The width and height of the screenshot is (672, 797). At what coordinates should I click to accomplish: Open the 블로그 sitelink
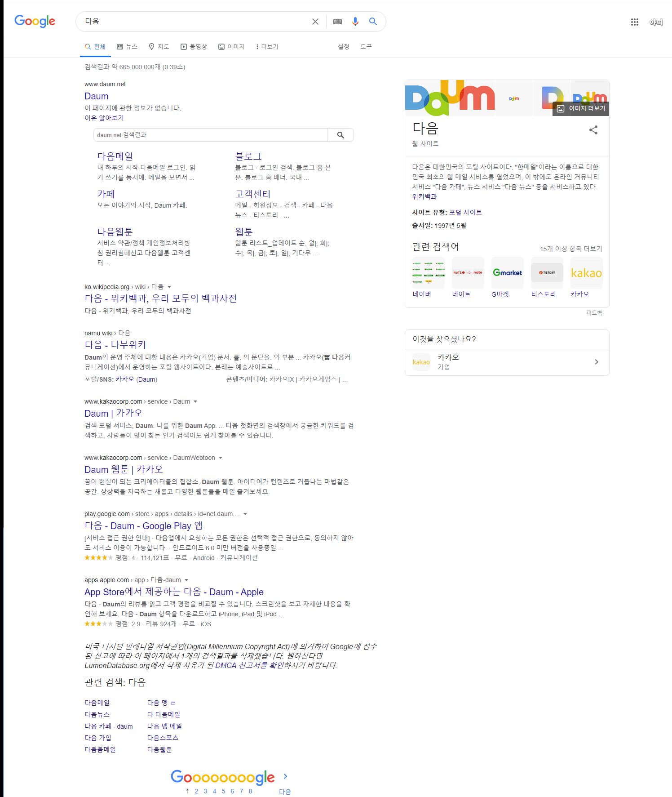(248, 156)
